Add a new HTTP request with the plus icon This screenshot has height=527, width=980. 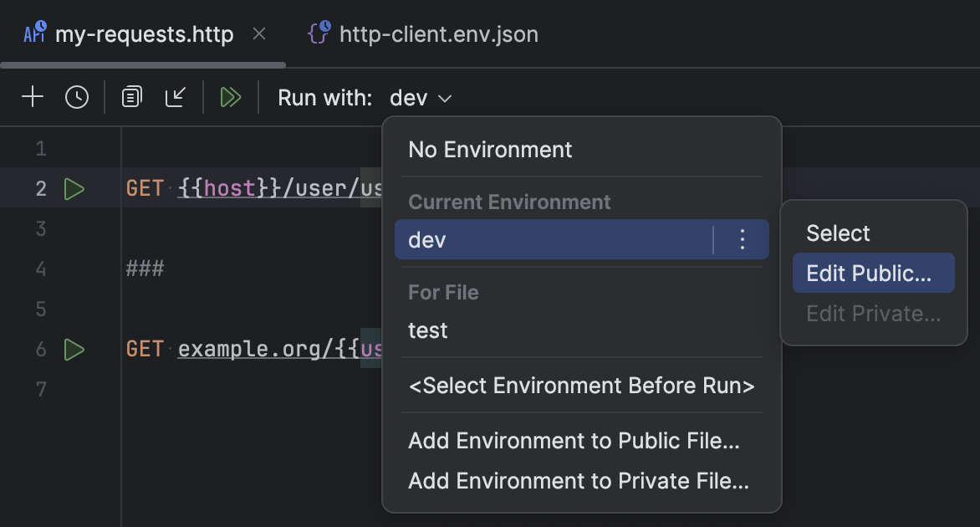coord(33,96)
